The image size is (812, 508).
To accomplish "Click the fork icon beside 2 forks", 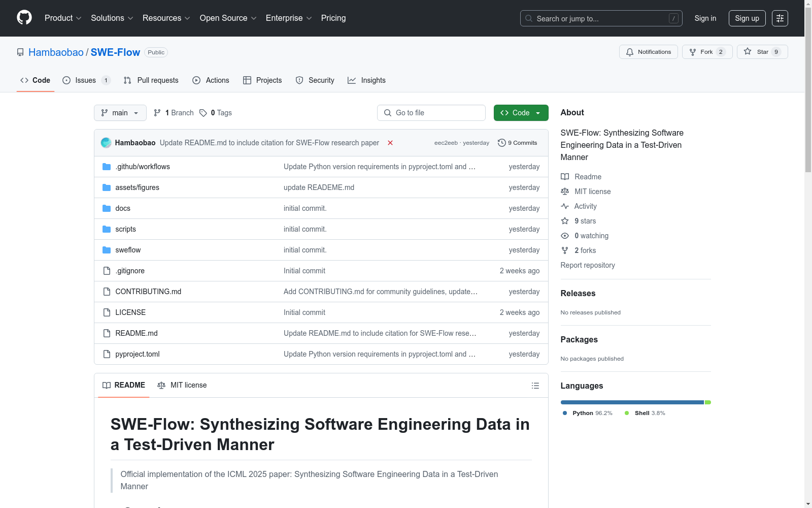I will click(565, 250).
